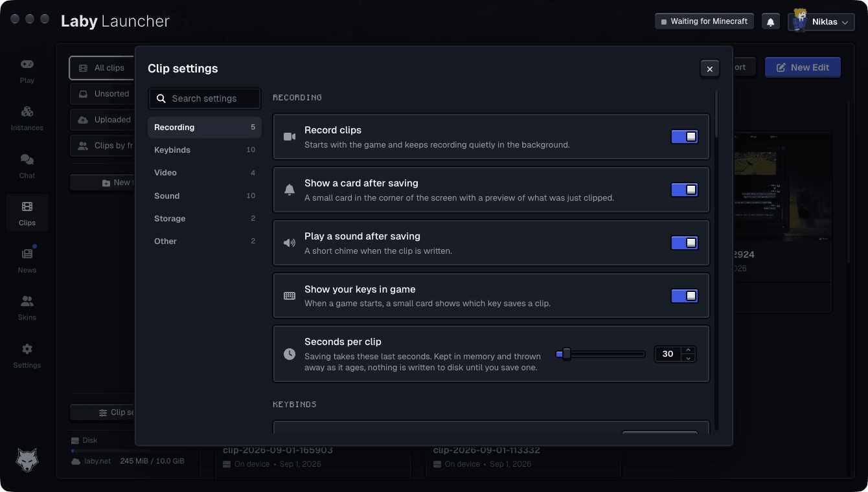Click the Search settings field
Screen dimensions: 868x492
pyautogui.click(x=205, y=98)
